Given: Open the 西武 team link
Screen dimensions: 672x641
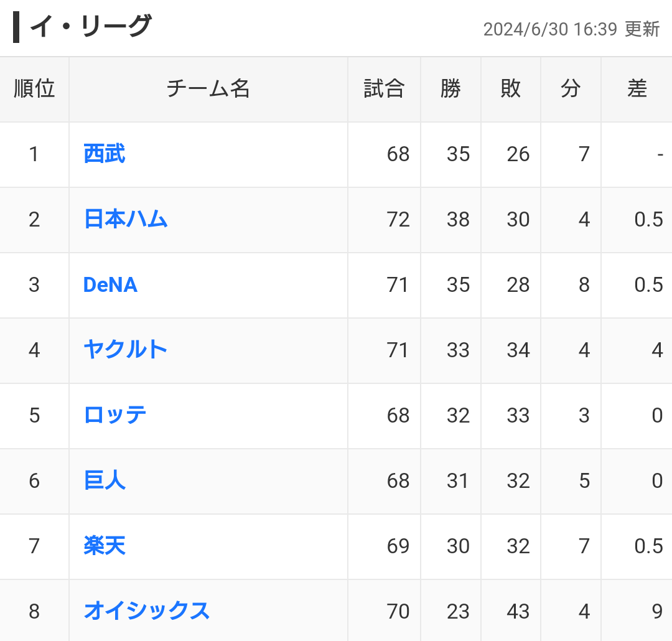Looking at the screenshot, I should coord(105,154).
